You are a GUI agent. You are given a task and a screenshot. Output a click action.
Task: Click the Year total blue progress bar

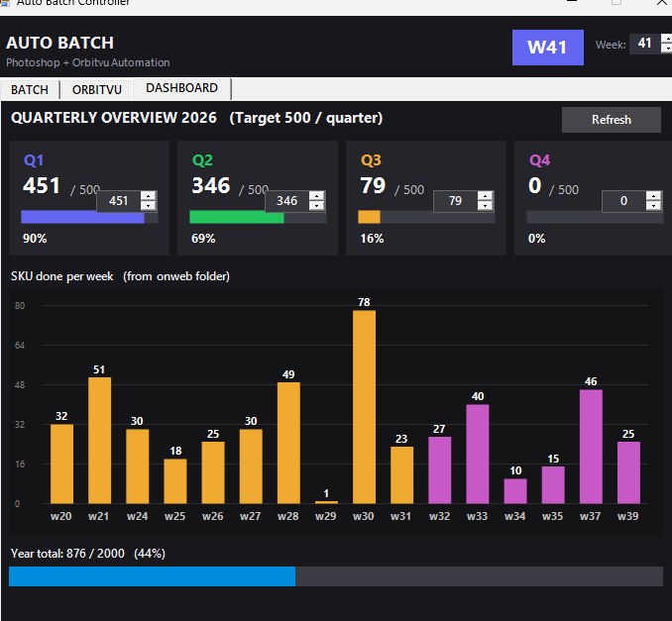point(336,576)
